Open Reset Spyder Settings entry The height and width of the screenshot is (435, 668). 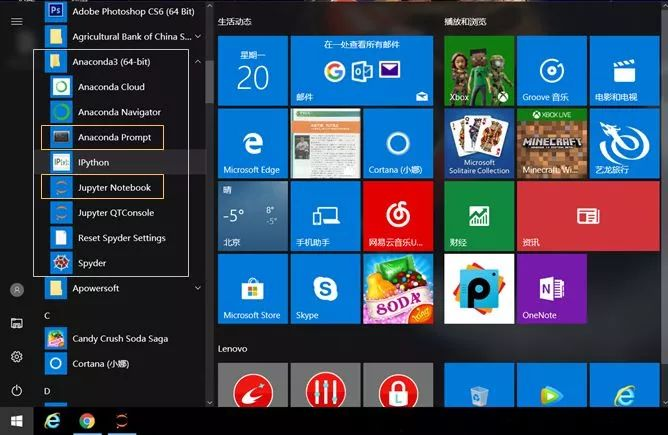point(121,238)
